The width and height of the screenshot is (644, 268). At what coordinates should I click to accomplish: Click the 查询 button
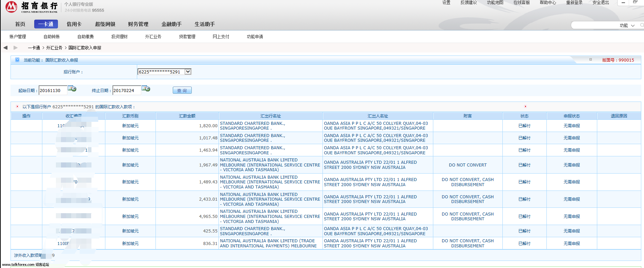click(182, 90)
